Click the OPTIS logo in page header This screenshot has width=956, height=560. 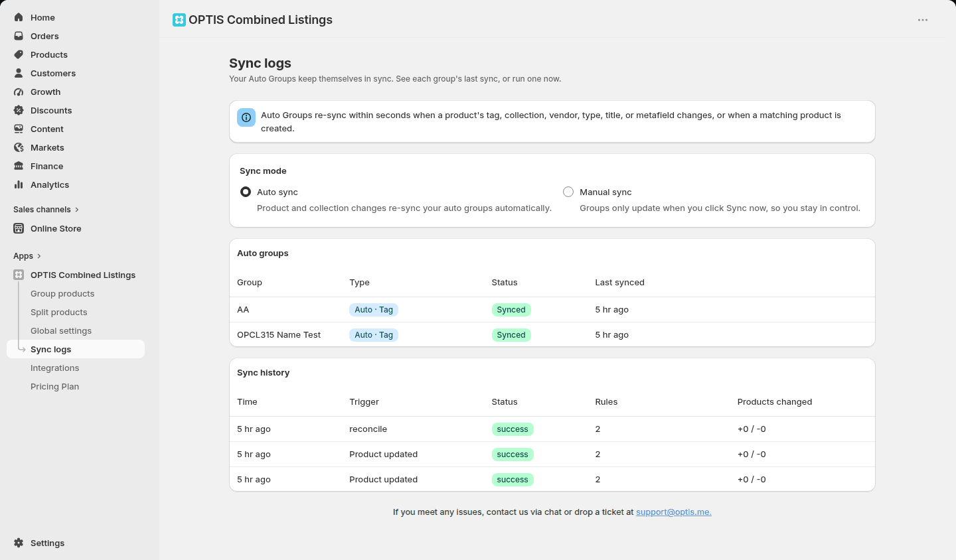pos(179,20)
